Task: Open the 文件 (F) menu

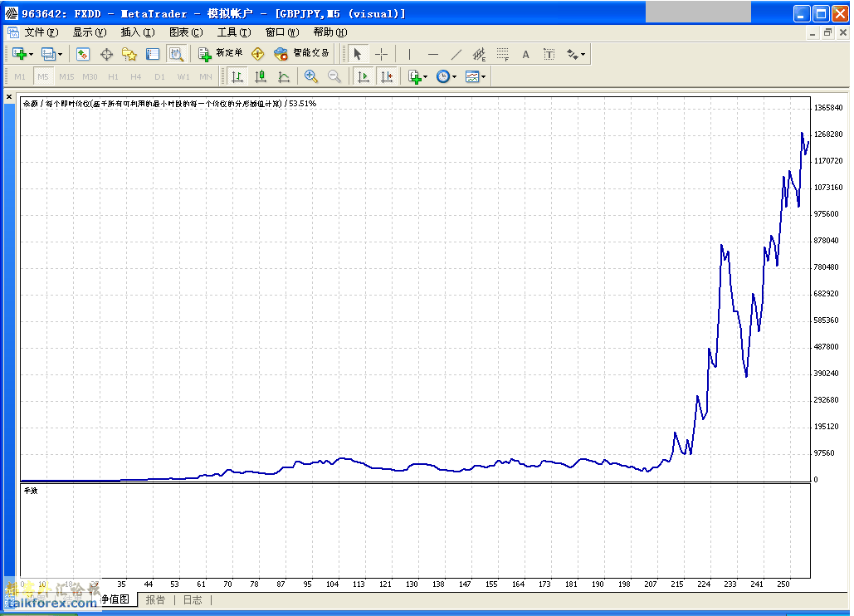Action: coord(41,32)
